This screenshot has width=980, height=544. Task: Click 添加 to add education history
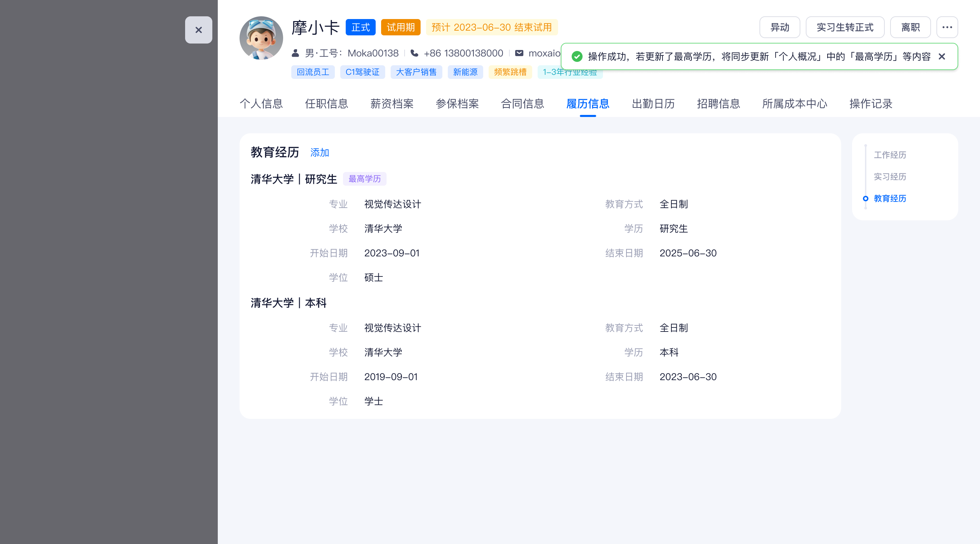click(x=319, y=152)
